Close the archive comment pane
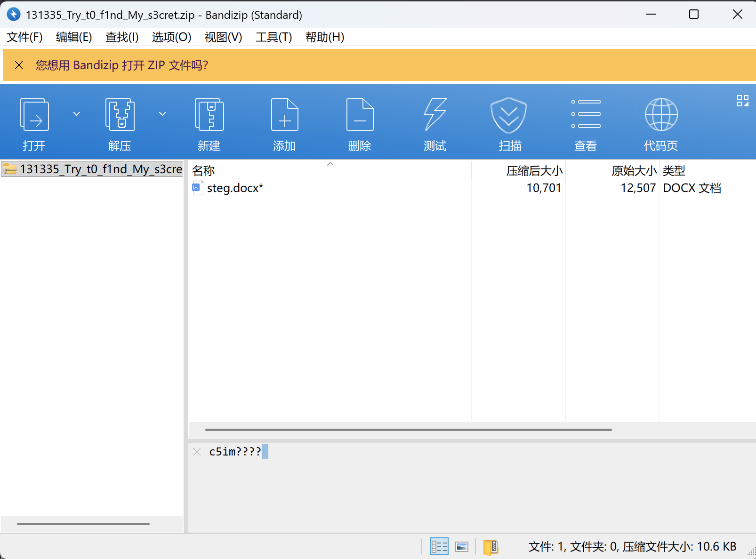Viewport: 756px width, 559px height. 197,452
